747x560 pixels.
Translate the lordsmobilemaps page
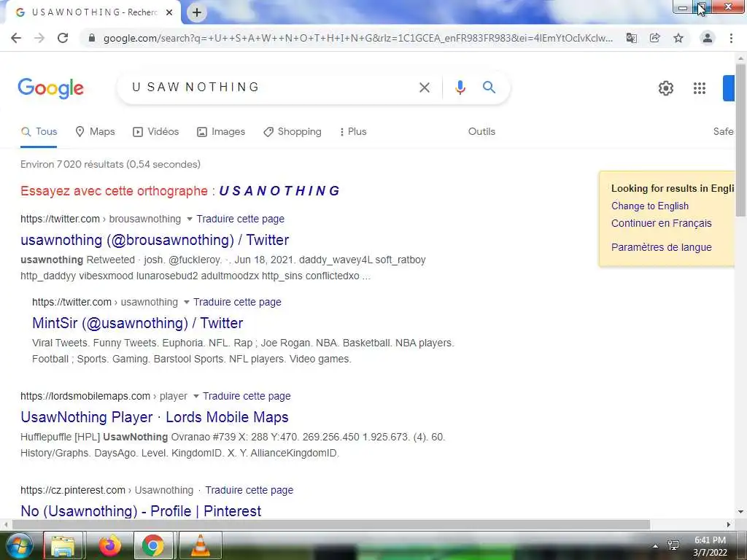(x=247, y=396)
